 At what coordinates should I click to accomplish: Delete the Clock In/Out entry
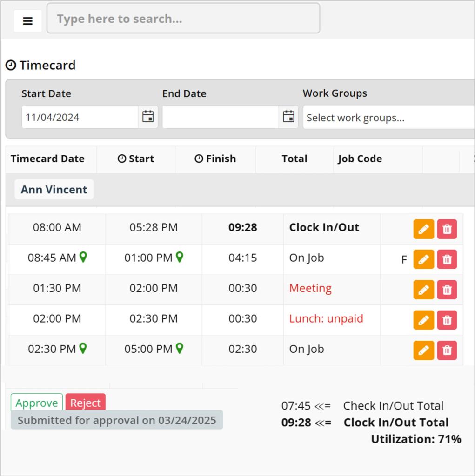447,229
